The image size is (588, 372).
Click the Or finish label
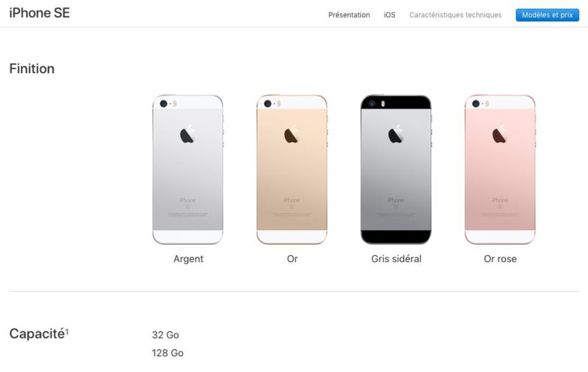click(x=292, y=259)
